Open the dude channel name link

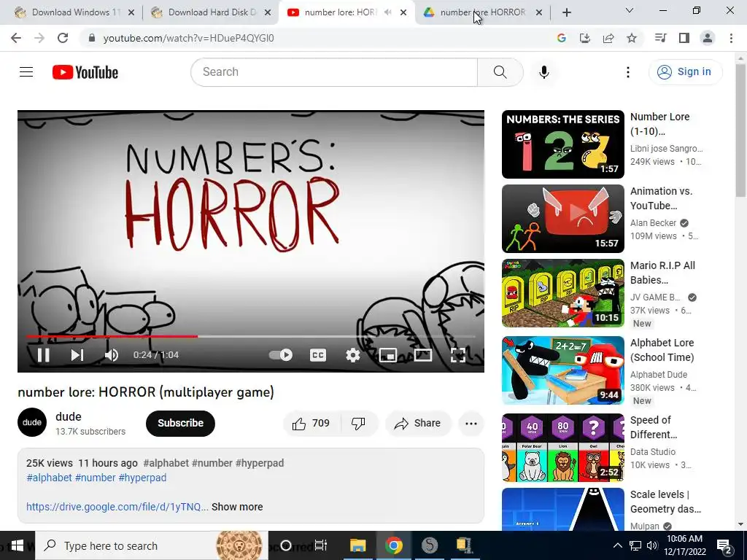(x=69, y=416)
